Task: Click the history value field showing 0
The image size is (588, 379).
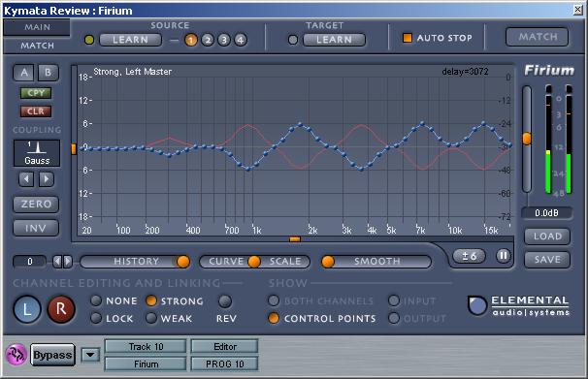Action: pos(30,262)
